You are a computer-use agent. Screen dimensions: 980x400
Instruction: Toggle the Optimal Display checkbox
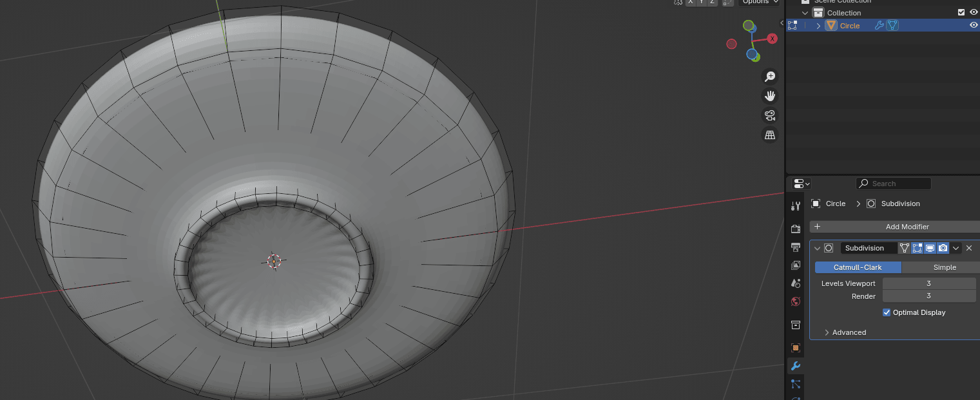click(x=887, y=312)
